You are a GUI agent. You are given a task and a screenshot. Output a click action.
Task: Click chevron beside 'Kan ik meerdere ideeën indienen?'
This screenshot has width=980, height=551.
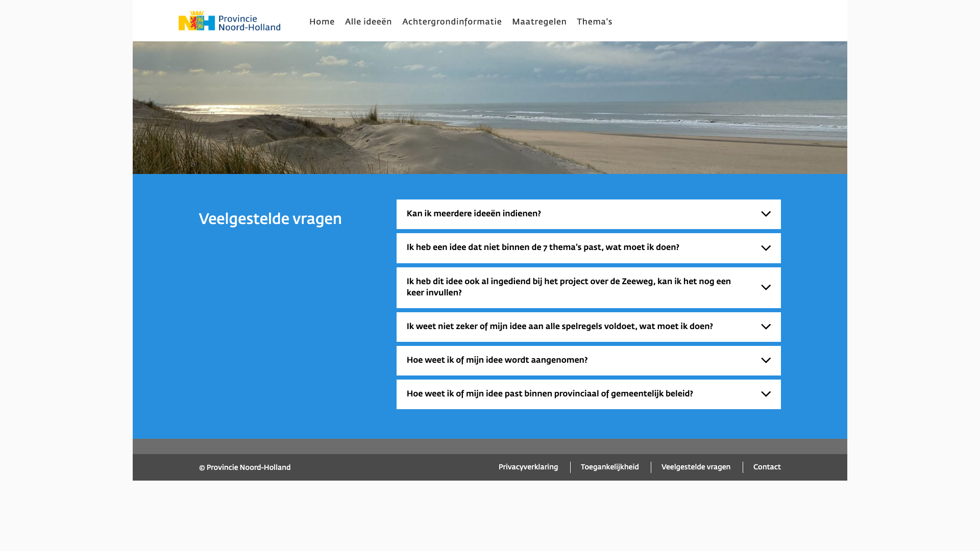(x=766, y=214)
